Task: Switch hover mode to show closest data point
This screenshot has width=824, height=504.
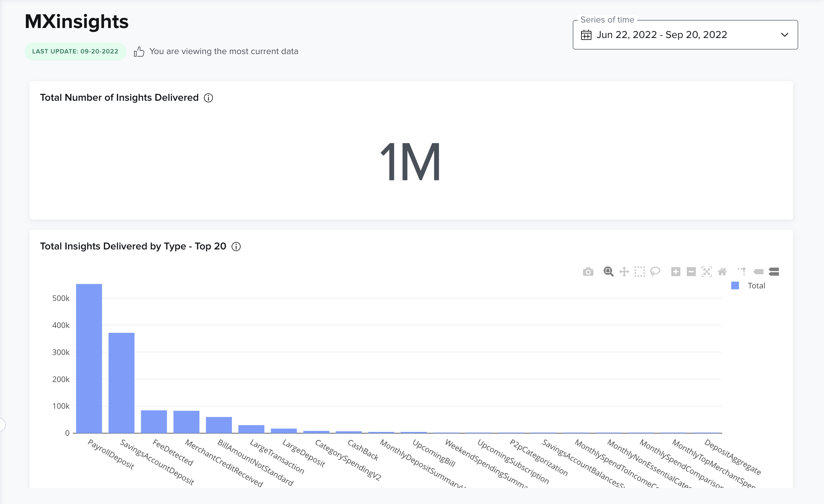Action: click(759, 272)
